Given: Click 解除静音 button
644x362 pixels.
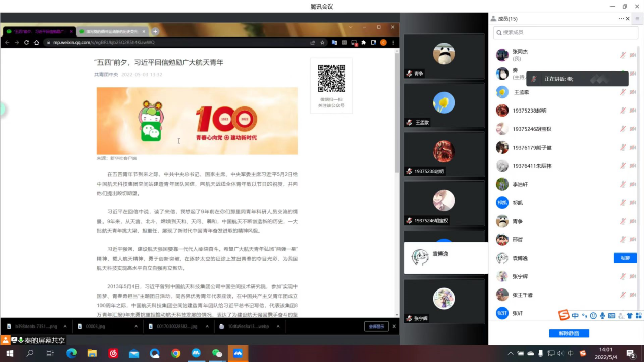Looking at the screenshot, I should (568, 333).
